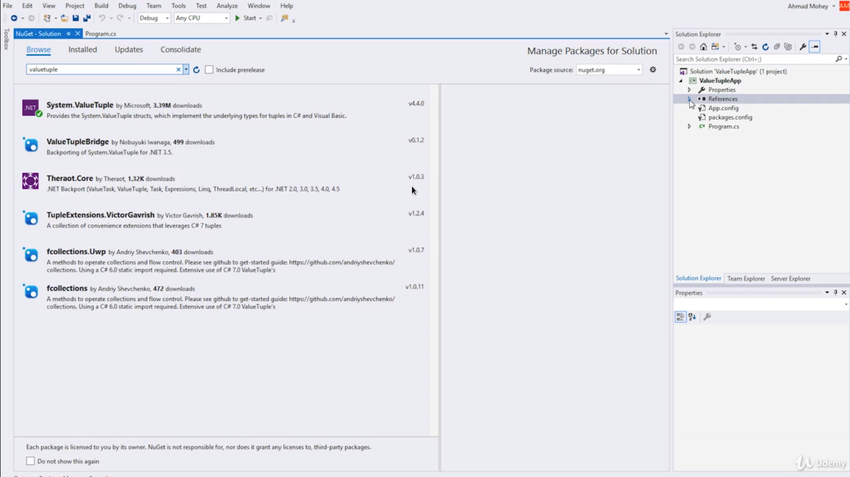Screen dimensions: 850x477
Task: Switch to the Consolidate tab
Action: point(181,49)
